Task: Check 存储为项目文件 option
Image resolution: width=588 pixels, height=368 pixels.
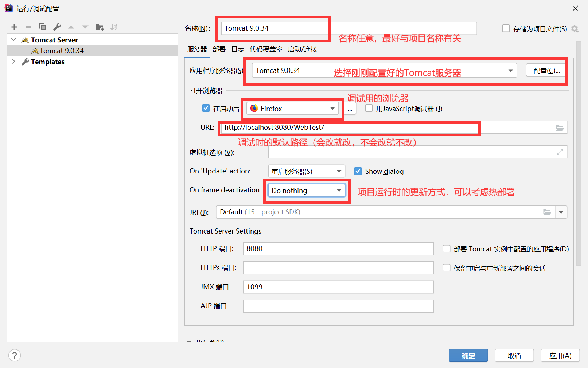Action: (x=506, y=28)
